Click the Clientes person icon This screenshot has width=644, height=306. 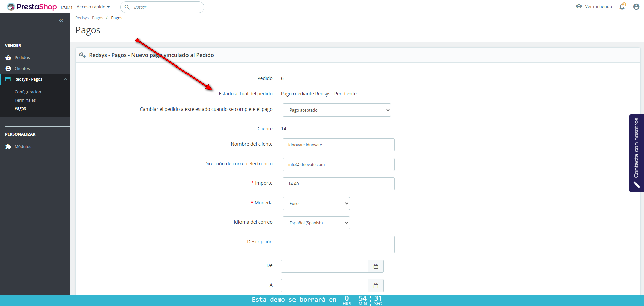point(8,68)
